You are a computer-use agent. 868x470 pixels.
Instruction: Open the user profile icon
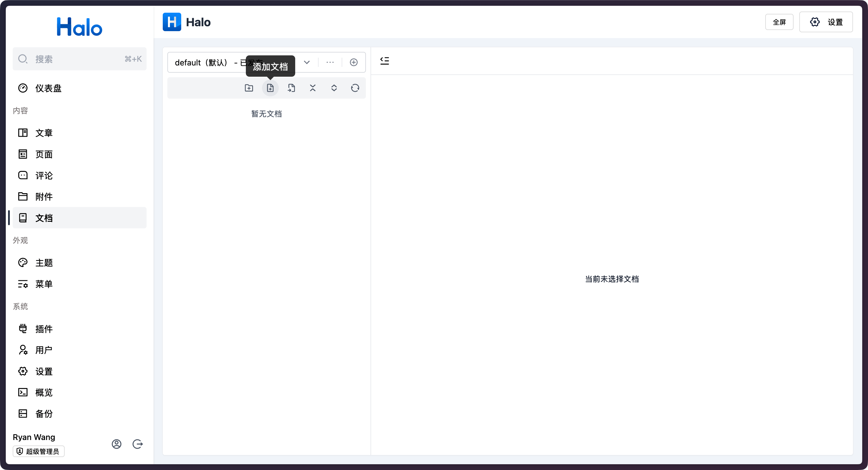click(117, 444)
